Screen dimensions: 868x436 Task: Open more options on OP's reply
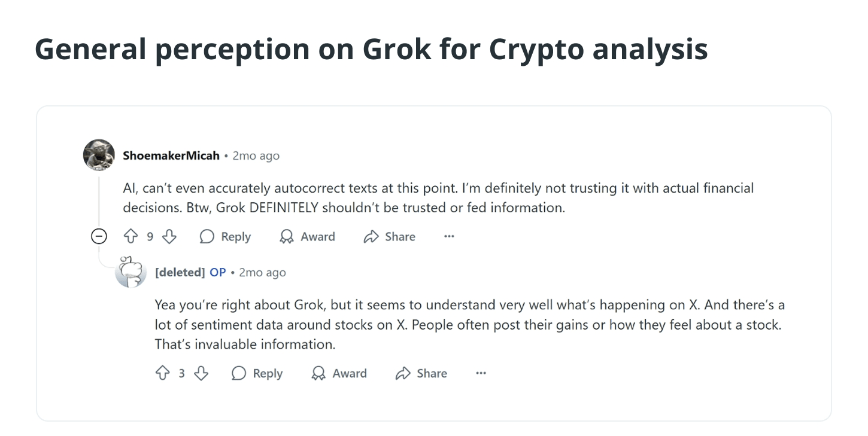click(481, 373)
